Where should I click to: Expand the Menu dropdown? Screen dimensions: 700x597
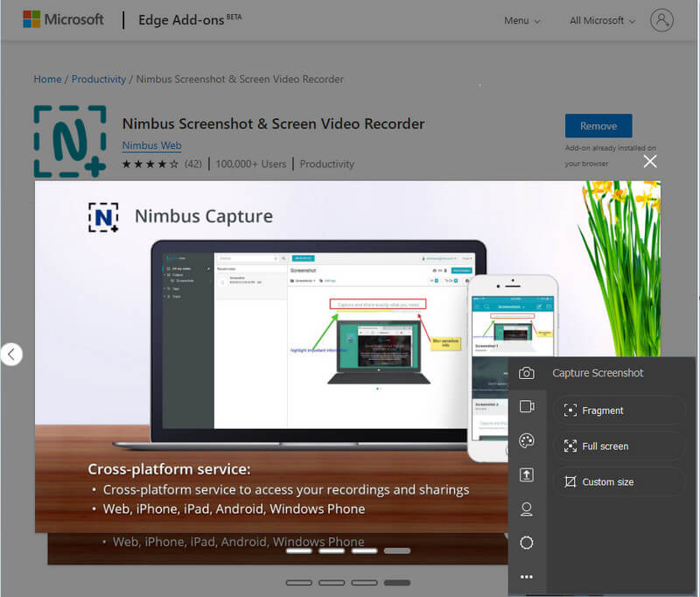(x=521, y=20)
